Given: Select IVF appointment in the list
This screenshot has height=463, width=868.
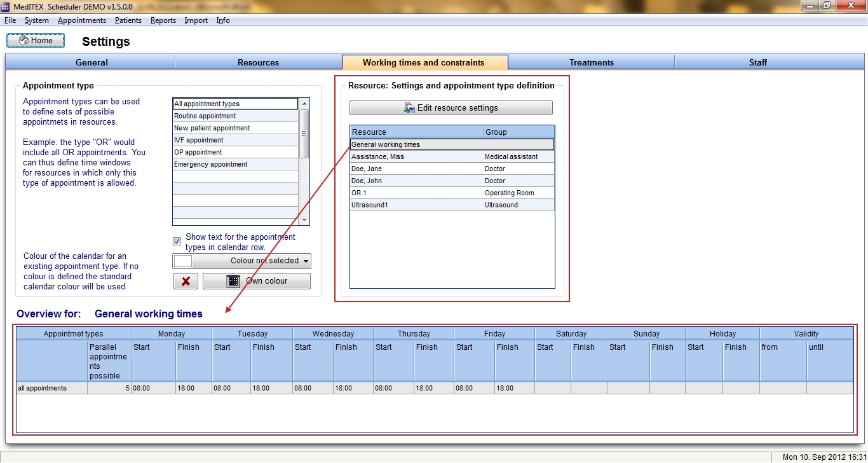Looking at the screenshot, I should coord(235,140).
